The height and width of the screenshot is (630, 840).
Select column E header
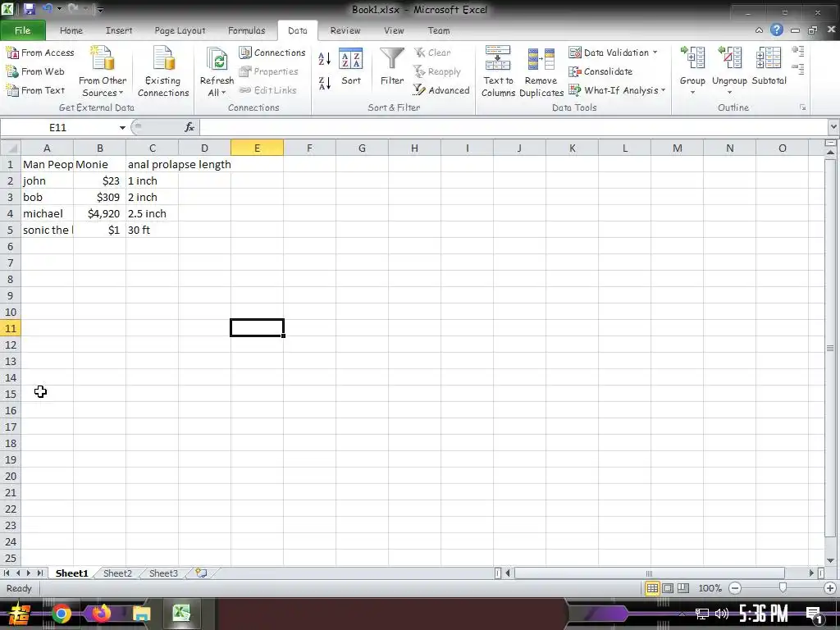pos(257,148)
